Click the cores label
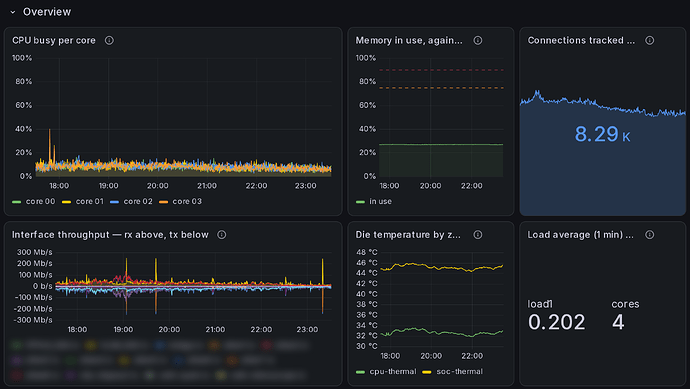Image resolution: width=690 pixels, height=389 pixels. 625,304
